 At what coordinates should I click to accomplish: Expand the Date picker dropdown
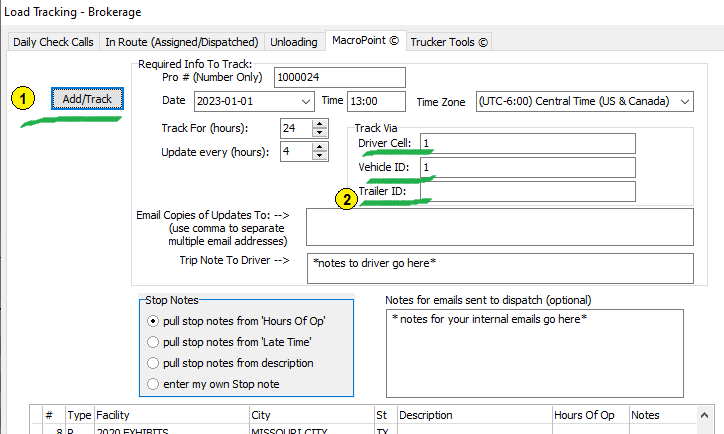pos(305,101)
